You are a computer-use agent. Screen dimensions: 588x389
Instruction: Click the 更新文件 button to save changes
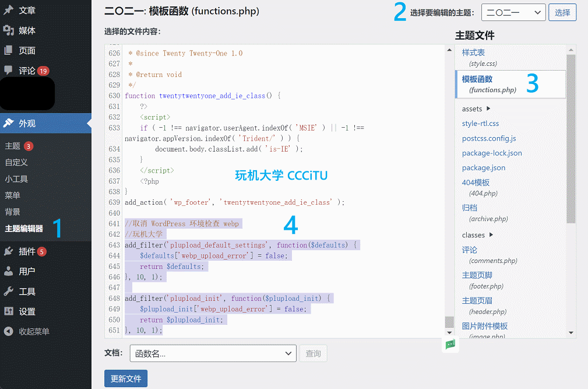pos(125,379)
